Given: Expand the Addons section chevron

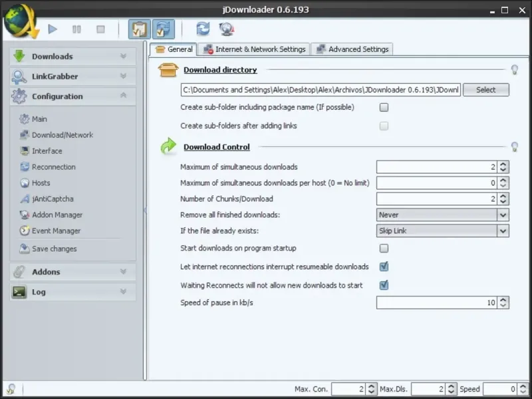Looking at the screenshot, I should pos(123,271).
